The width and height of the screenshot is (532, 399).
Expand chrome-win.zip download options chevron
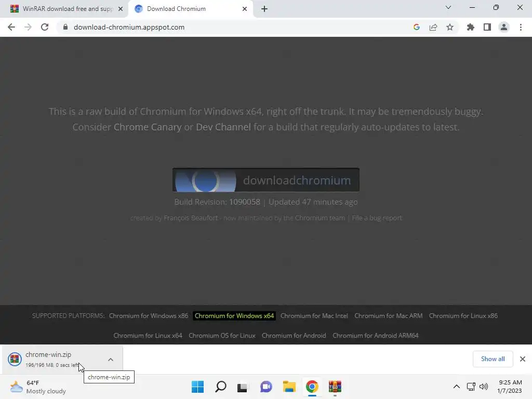pos(111,360)
